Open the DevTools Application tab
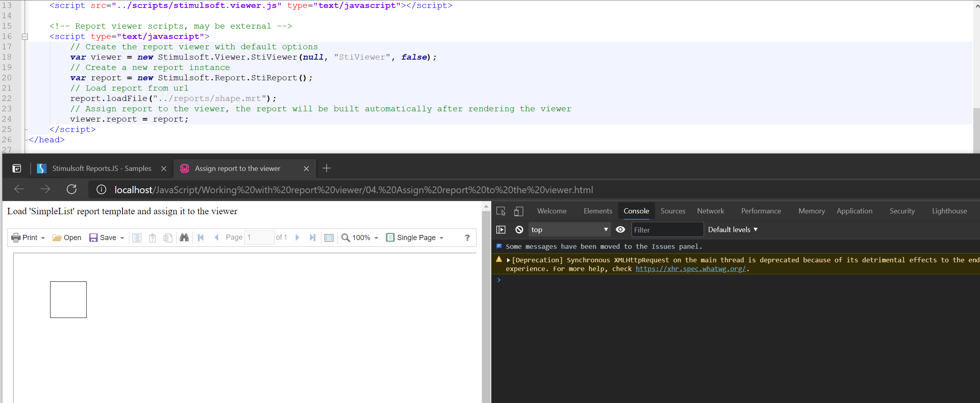 [x=854, y=211]
